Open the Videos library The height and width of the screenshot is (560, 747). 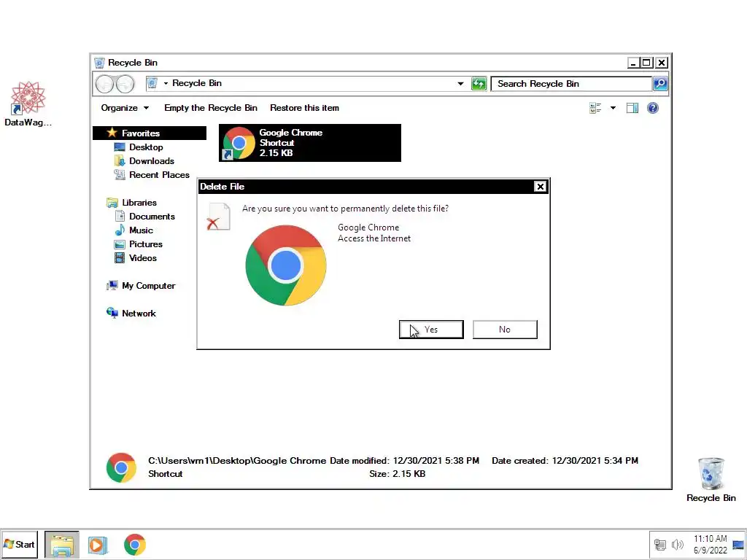[143, 257]
